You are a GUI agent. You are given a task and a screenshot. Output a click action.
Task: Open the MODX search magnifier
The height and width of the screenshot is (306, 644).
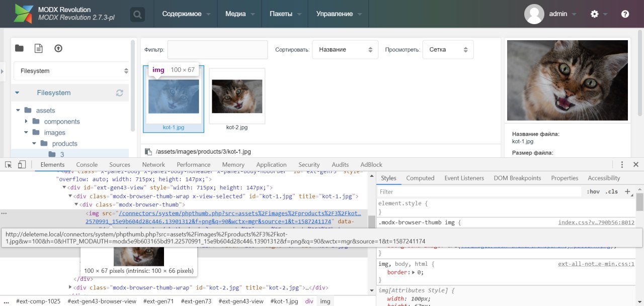click(137, 14)
